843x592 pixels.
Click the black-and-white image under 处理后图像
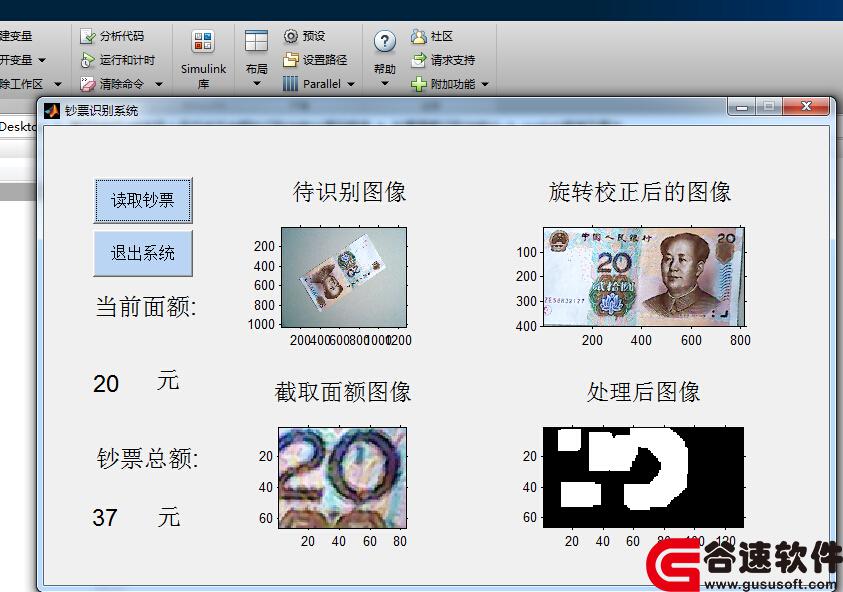[644, 477]
